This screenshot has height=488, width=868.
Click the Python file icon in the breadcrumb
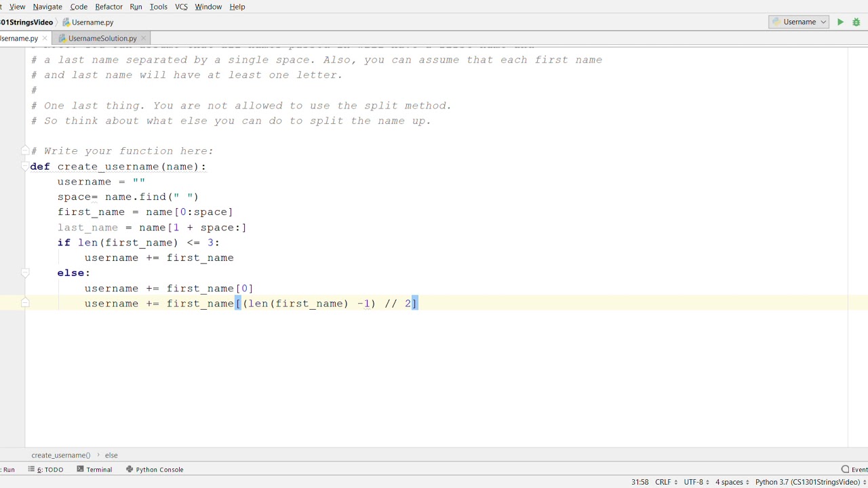coord(66,22)
